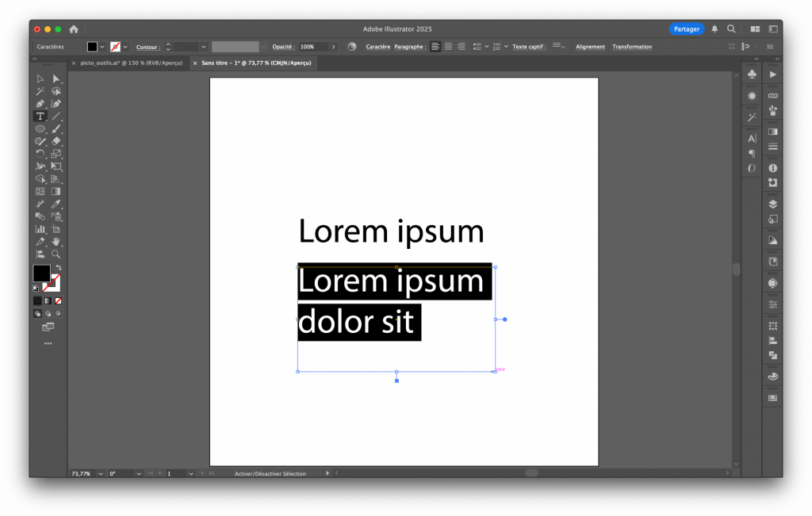Open the bullet list options dropdown
812x516 pixels.
487,47
